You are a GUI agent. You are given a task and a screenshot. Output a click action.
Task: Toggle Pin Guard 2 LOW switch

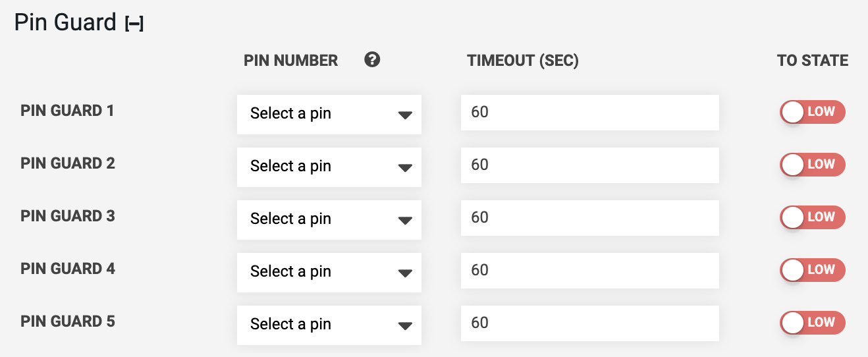point(813,165)
